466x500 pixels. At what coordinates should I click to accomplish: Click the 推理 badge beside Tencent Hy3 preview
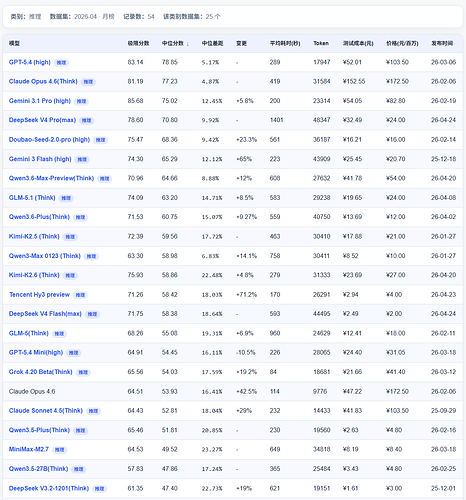pos(80,295)
